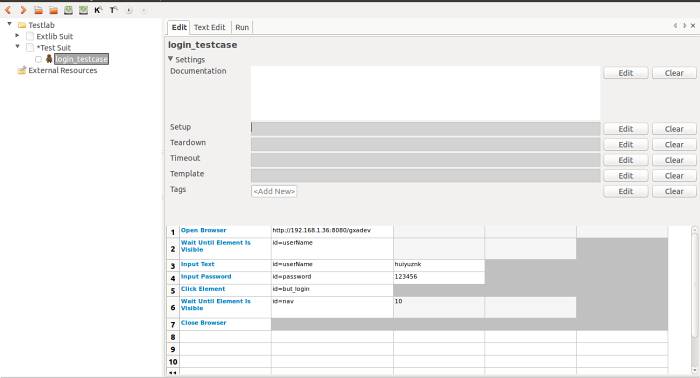Viewport: 700px width, 378px height.
Task: Select the Testlab root tree item
Action: click(x=41, y=25)
